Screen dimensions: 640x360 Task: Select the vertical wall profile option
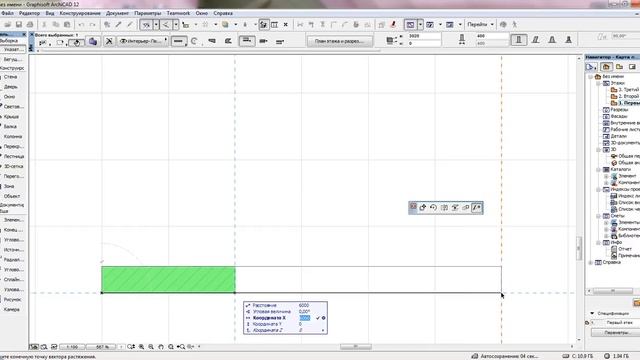pyautogui.click(x=519, y=40)
